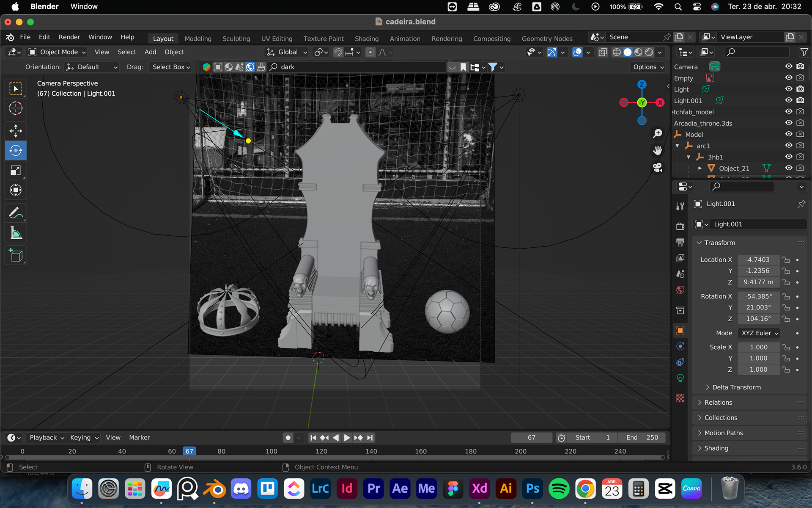Viewport: 812px width, 508px height.
Task: Click the outliner filter funnel icon
Action: click(804, 52)
